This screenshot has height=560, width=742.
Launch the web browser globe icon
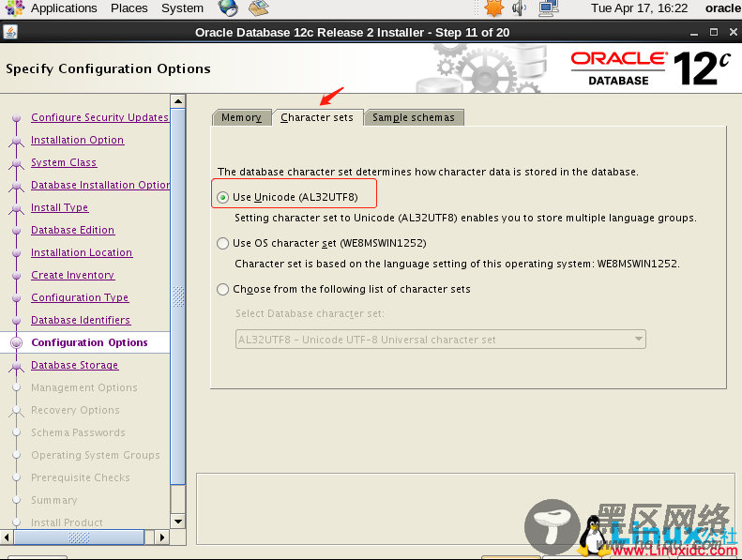pyautogui.click(x=228, y=8)
